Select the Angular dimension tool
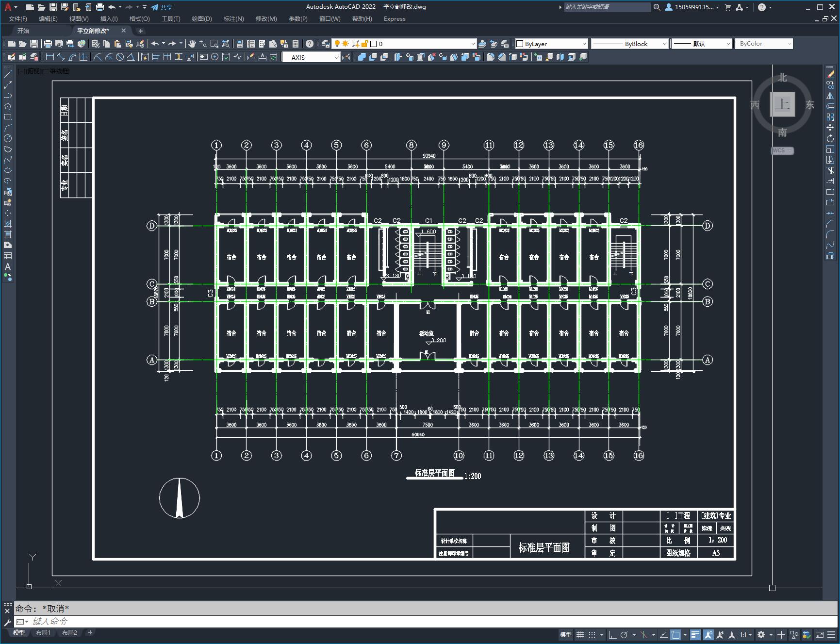The height and width of the screenshot is (644, 840). pyautogui.click(x=131, y=57)
